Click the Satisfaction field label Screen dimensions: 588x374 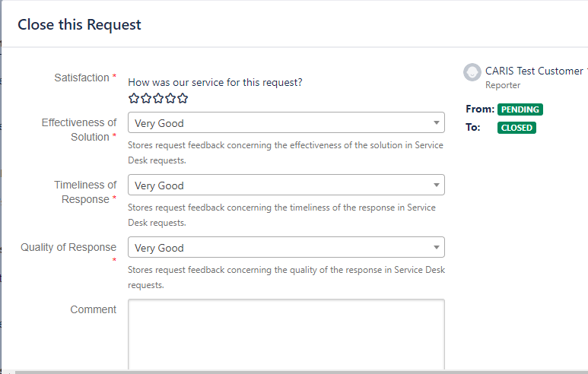pyautogui.click(x=81, y=78)
